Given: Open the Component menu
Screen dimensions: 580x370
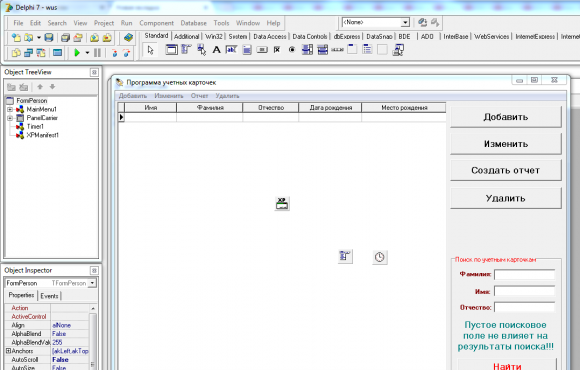Looking at the screenshot, I should [x=156, y=23].
